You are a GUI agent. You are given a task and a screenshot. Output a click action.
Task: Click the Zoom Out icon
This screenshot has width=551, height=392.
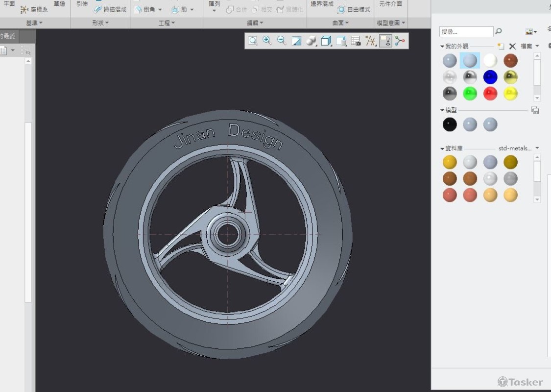coord(282,41)
